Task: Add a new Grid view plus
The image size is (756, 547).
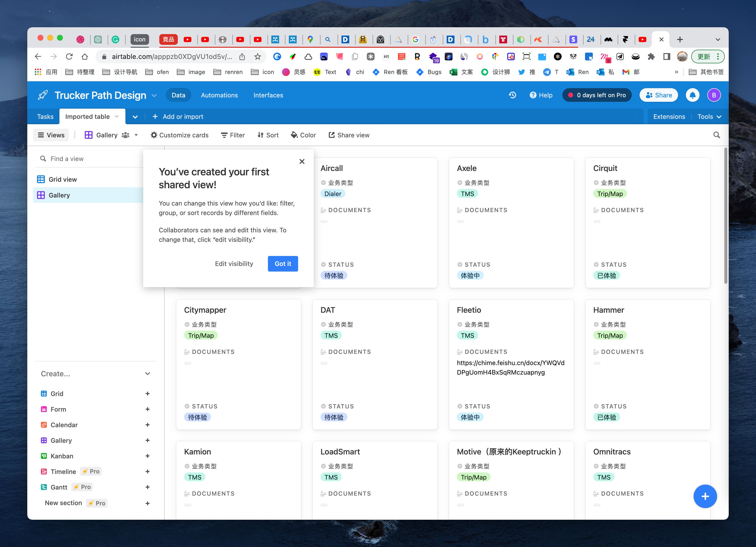Action: (x=147, y=394)
